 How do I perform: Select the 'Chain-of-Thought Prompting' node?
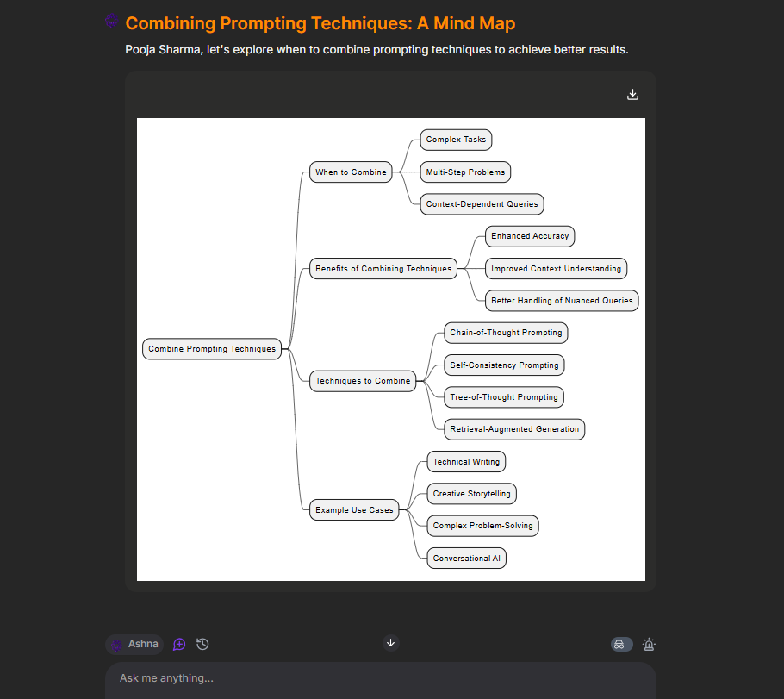click(506, 333)
